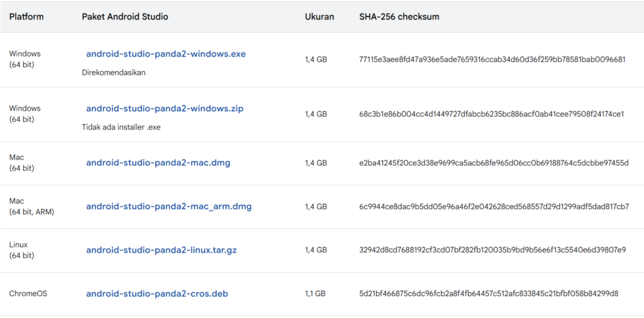
Task: Click the 1,1 GB size cell
Action: tap(315, 293)
